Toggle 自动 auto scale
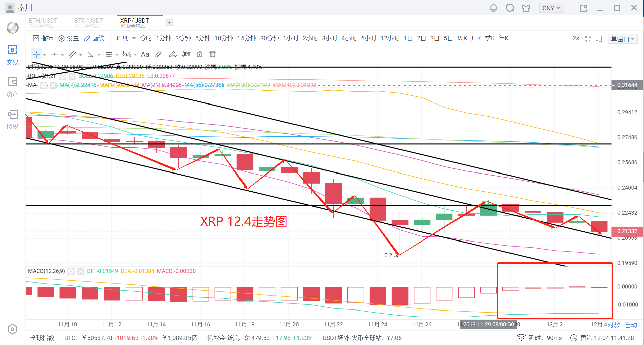 [x=631, y=325]
